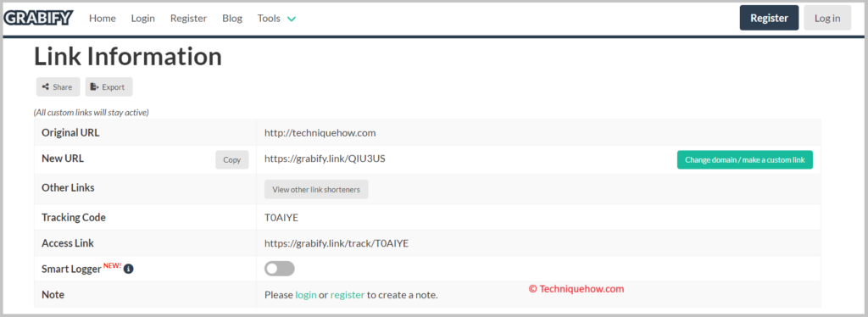This screenshot has width=868, height=317.
Task: Toggle the Smart Logger switch
Action: [x=280, y=269]
